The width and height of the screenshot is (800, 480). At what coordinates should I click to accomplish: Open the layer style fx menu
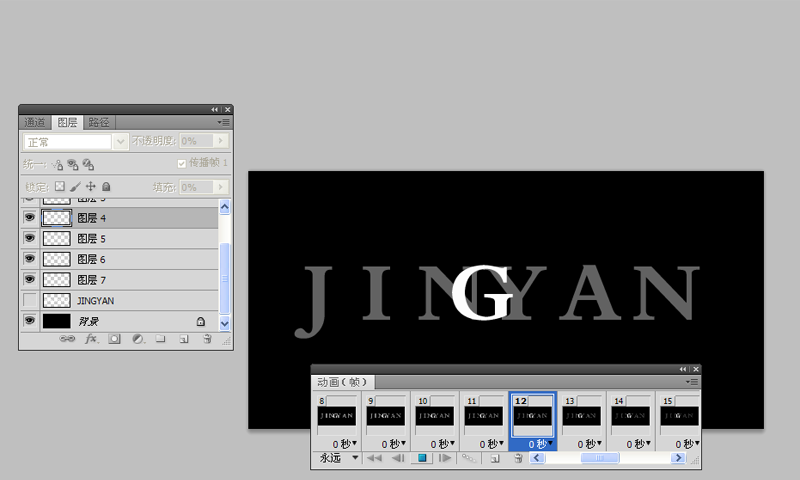91,339
